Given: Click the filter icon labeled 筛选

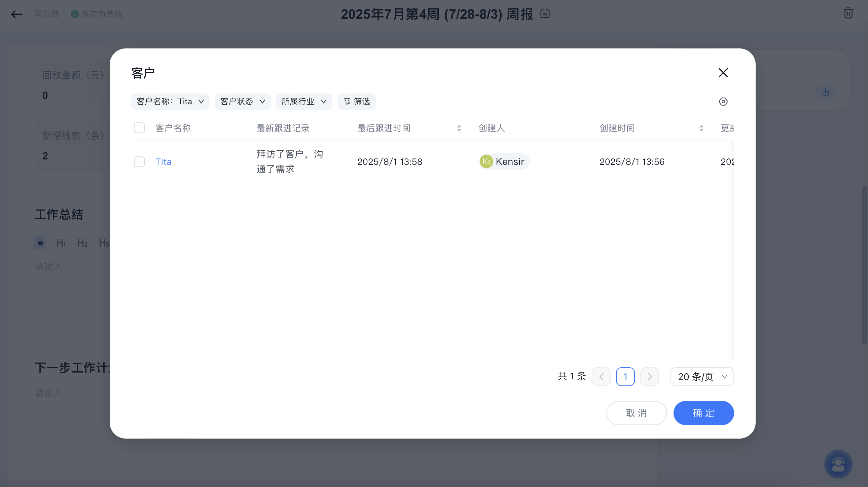Looking at the screenshot, I should pos(357,101).
